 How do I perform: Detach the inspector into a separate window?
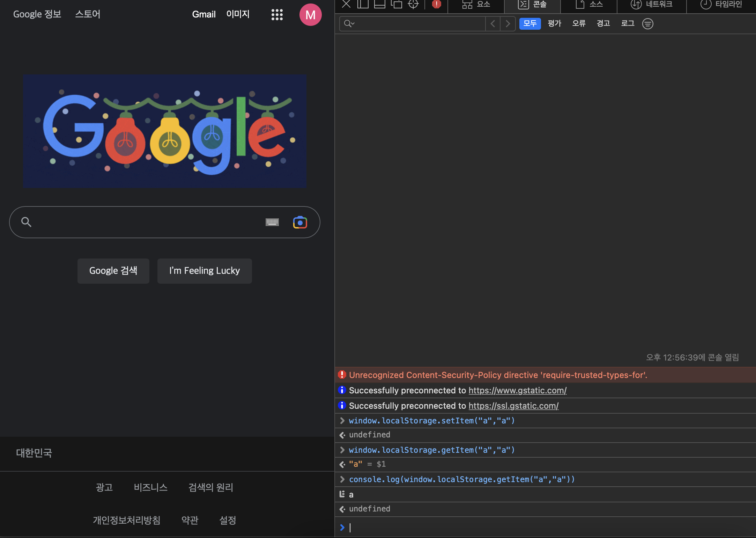(x=396, y=4)
